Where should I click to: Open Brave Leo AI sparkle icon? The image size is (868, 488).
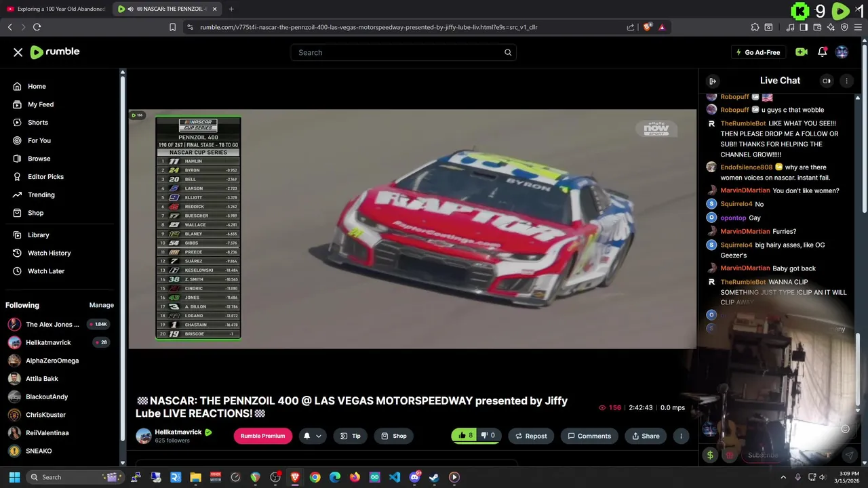point(831,27)
